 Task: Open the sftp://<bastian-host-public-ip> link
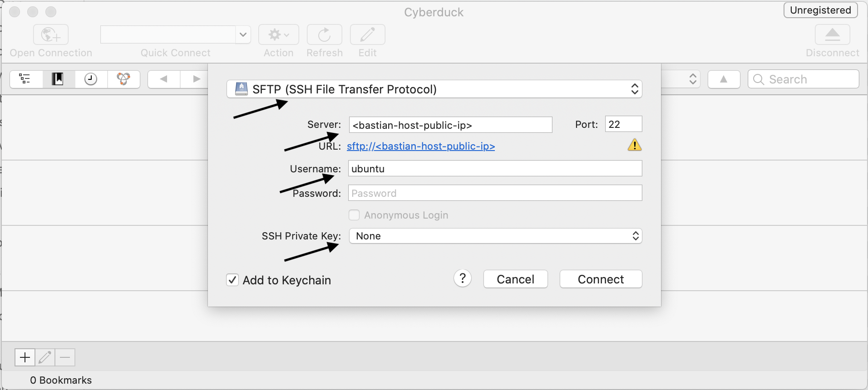point(421,146)
